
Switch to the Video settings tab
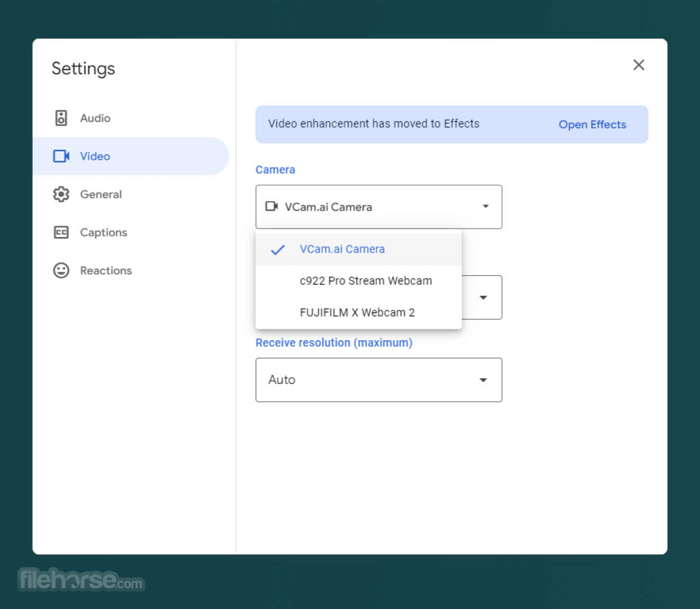click(131, 156)
